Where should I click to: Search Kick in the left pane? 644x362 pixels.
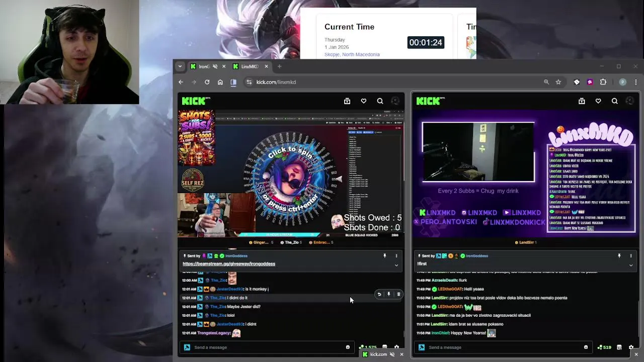(380, 101)
